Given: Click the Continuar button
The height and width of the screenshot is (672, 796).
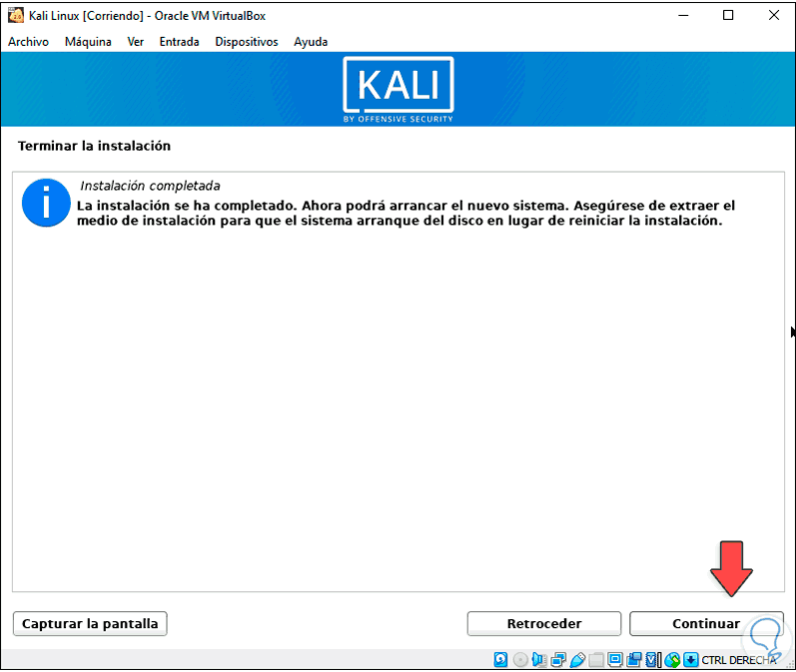Looking at the screenshot, I should [706, 623].
